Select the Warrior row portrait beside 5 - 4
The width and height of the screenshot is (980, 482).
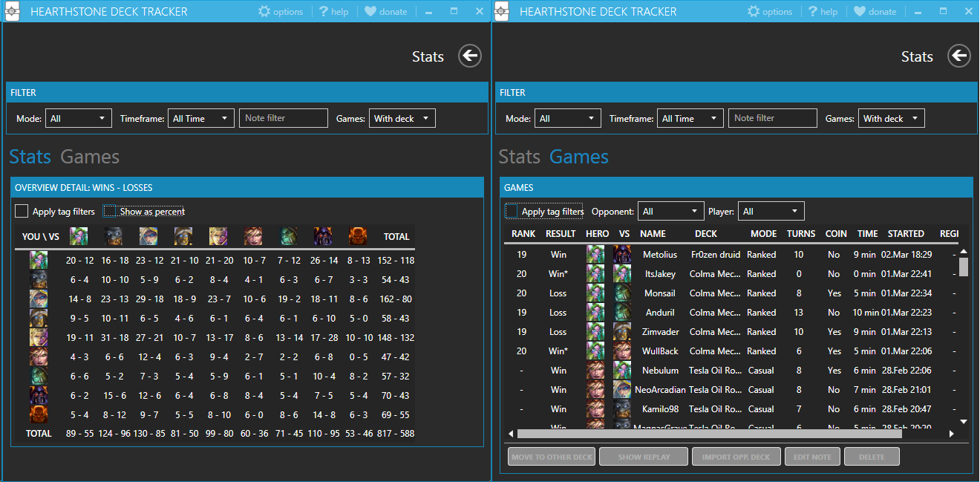[x=39, y=414]
